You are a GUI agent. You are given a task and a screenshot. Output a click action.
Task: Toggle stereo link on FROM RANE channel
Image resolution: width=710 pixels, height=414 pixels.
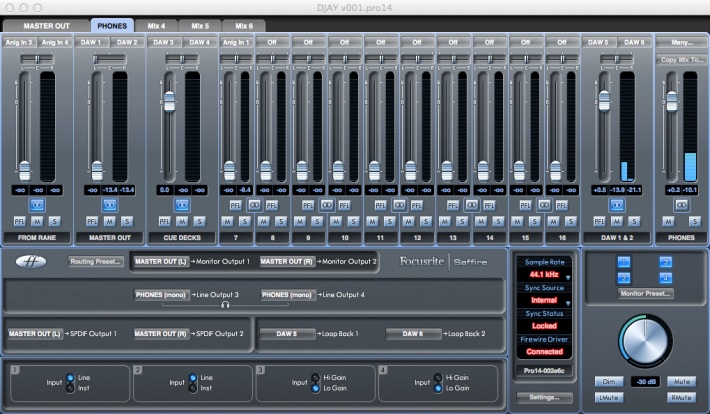pos(38,203)
